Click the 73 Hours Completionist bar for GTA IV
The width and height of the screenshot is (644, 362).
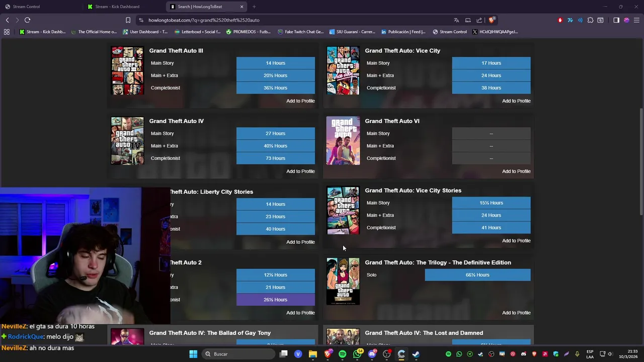pos(276,158)
